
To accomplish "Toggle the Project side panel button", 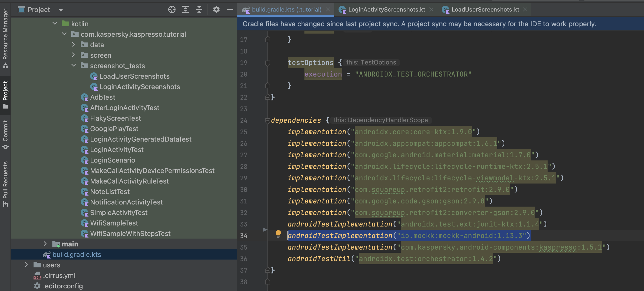I will click(x=5, y=95).
